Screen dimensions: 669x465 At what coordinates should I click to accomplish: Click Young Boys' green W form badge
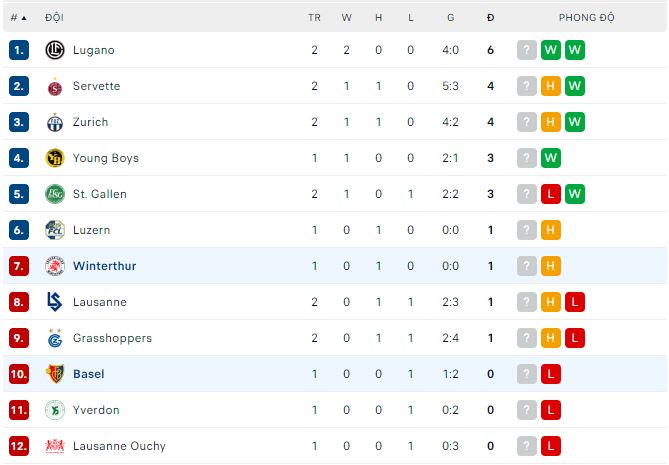pyautogui.click(x=550, y=158)
